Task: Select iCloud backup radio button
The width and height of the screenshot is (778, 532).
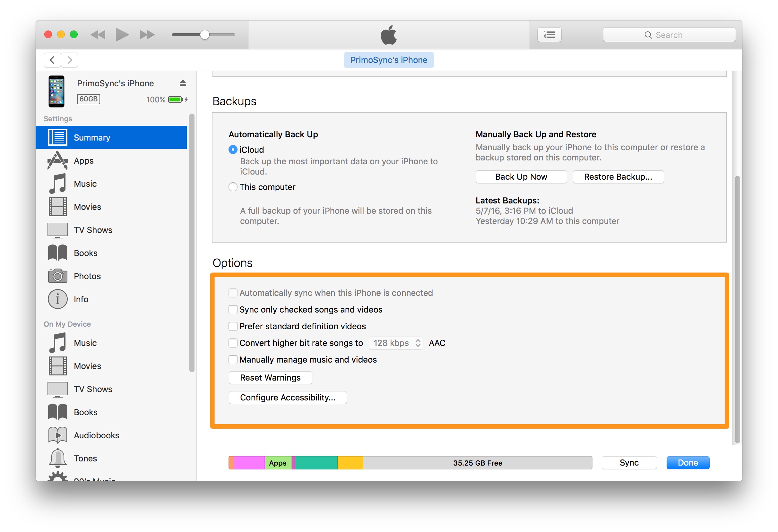Action: [x=233, y=150]
